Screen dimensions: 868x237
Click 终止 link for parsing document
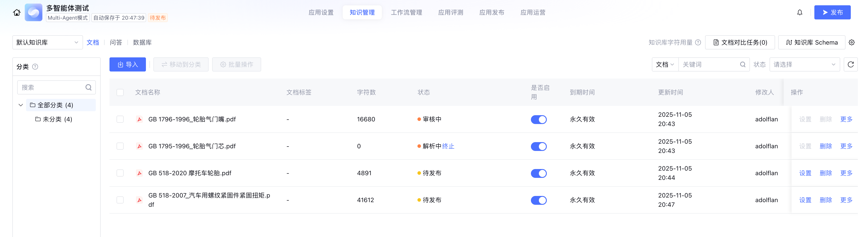point(448,146)
